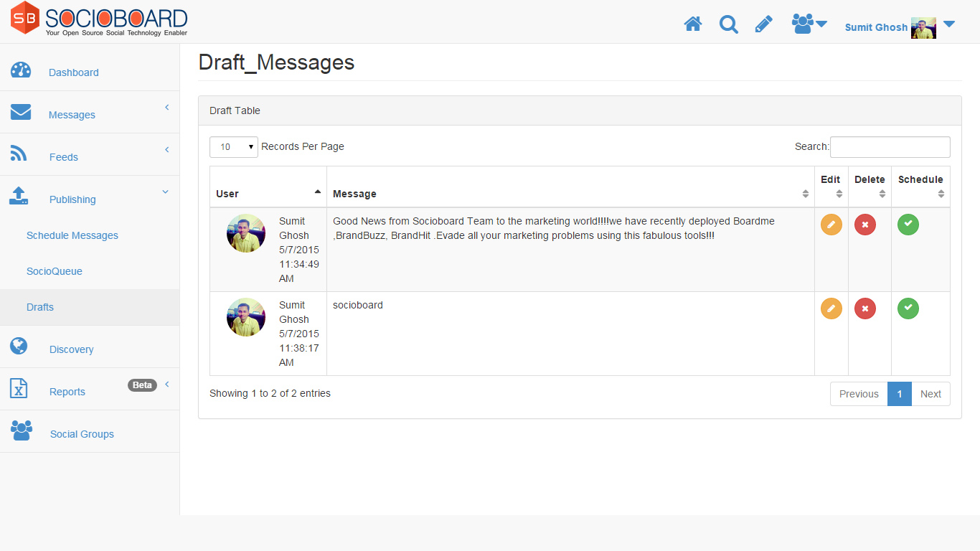Delete the socioboard draft message
This screenshot has height=551, width=980.
(865, 309)
